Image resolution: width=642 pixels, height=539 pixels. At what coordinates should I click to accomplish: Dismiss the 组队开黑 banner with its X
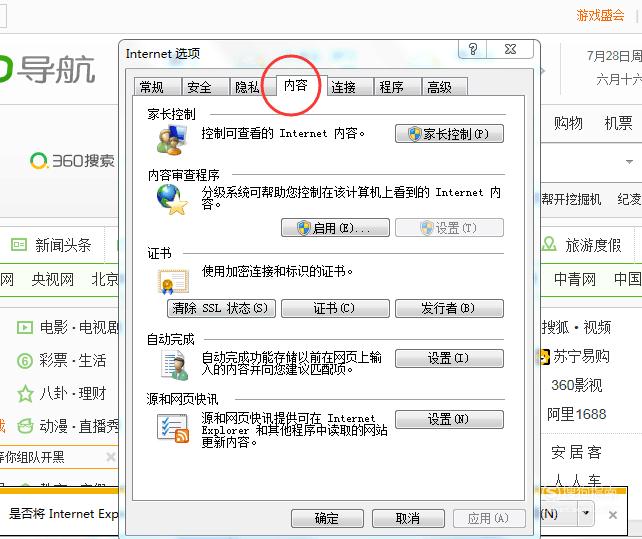click(x=111, y=457)
